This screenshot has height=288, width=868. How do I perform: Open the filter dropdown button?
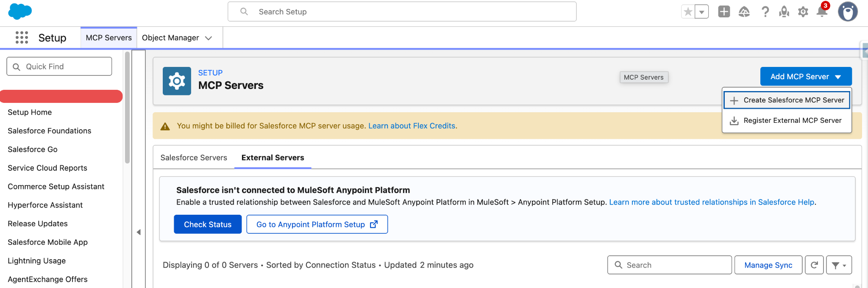click(839, 265)
